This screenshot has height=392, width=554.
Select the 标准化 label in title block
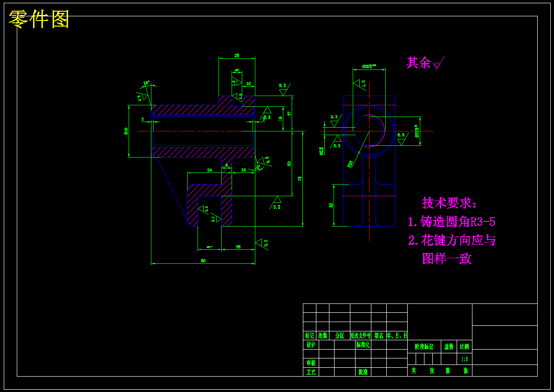pyautogui.click(x=363, y=344)
